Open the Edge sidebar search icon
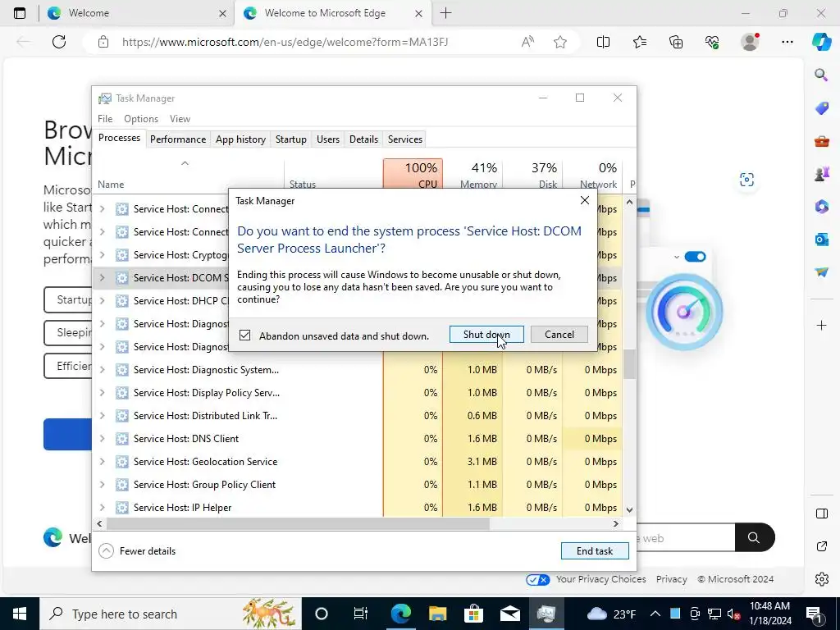Screen dimensions: 840x630 (821, 75)
